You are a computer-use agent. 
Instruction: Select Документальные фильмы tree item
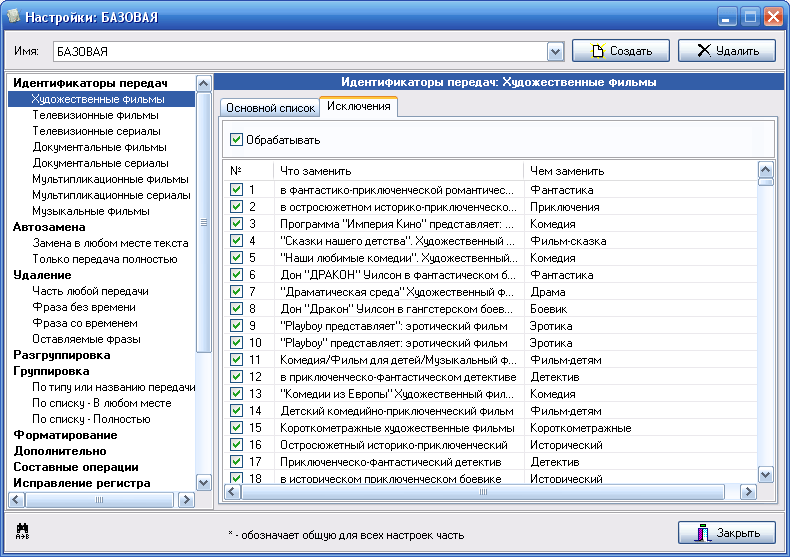pos(99,147)
